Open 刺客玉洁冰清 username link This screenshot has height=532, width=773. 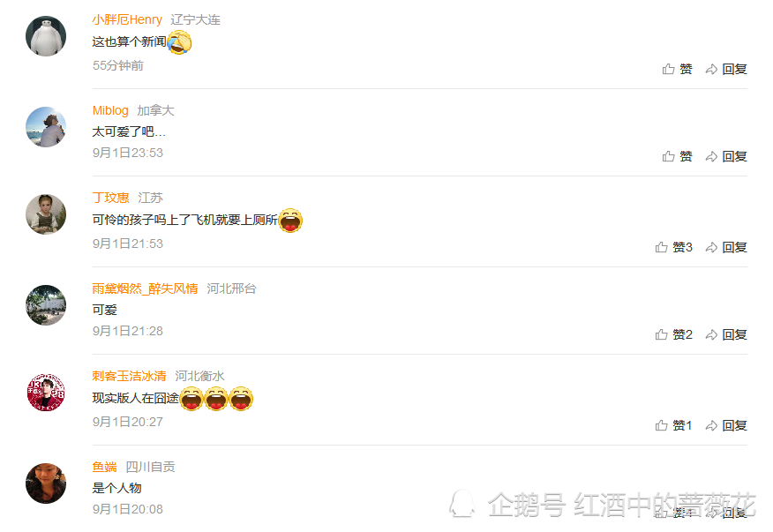[129, 376]
